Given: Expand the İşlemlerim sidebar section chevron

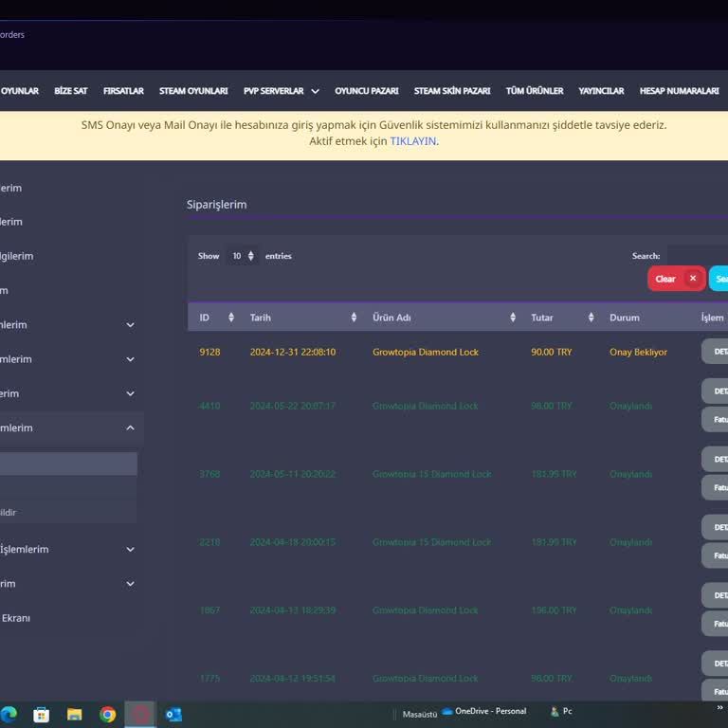Looking at the screenshot, I should (131, 550).
